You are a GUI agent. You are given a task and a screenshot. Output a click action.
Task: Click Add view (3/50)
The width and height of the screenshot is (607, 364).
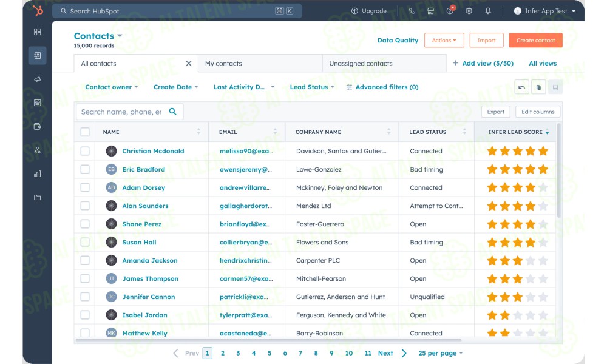(x=483, y=64)
